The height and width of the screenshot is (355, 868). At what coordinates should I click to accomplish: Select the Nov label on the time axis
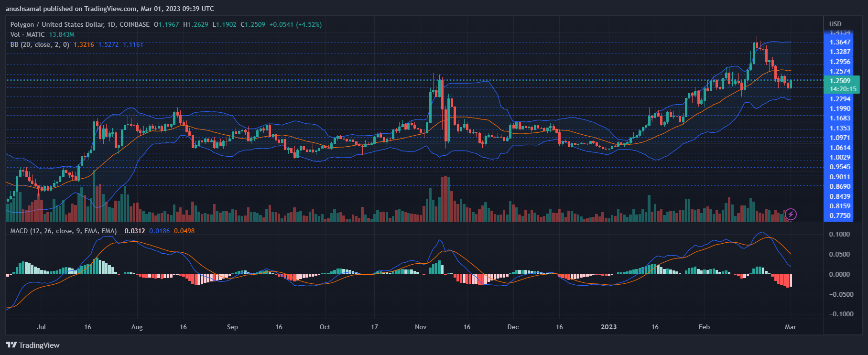pos(421,327)
